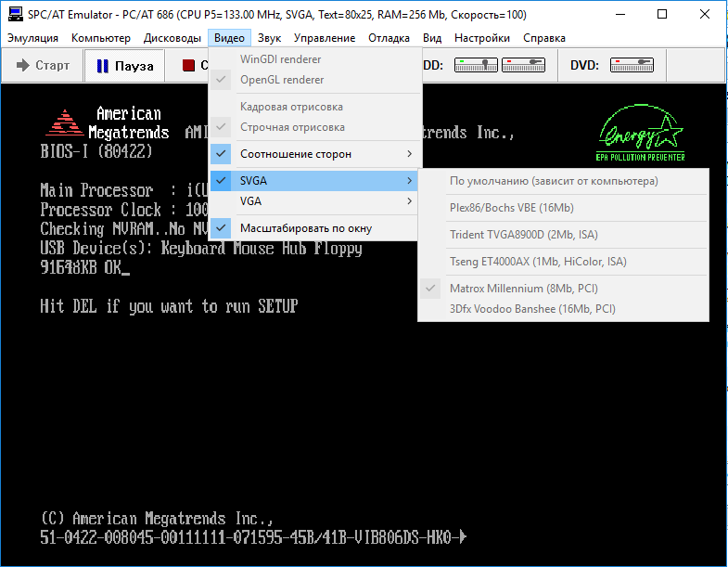Select Tseng ET4000AX (1Mb, HiColor, ISA)

coord(563,262)
